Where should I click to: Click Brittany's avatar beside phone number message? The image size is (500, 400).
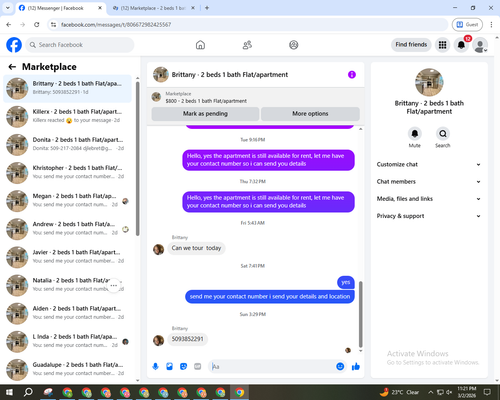point(158,340)
